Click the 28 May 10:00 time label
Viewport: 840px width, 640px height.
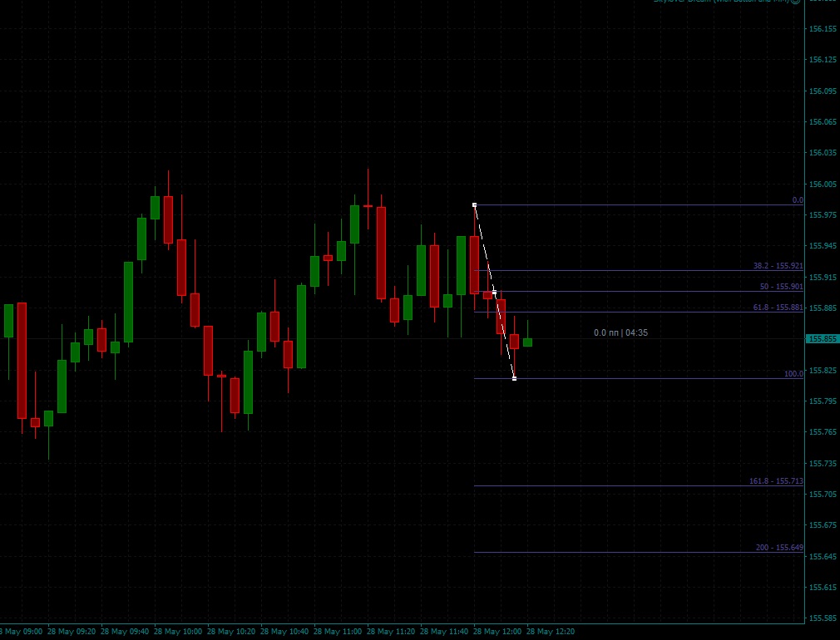click(178, 632)
